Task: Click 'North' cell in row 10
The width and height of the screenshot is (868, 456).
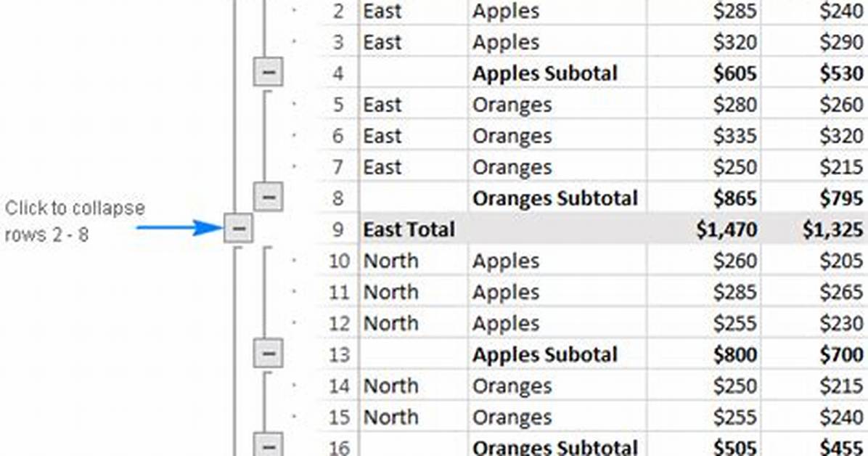Action: [x=413, y=261]
